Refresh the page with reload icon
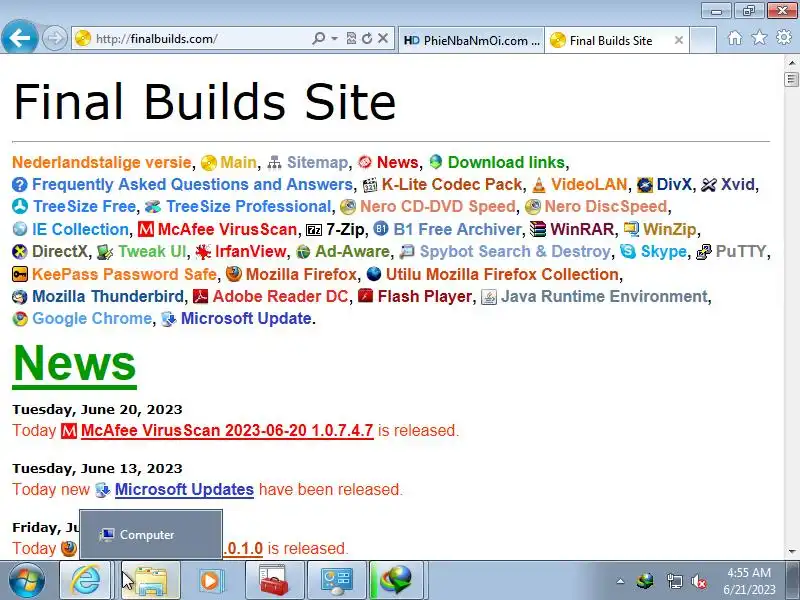Image resolution: width=800 pixels, height=600 pixels. pyautogui.click(x=367, y=38)
